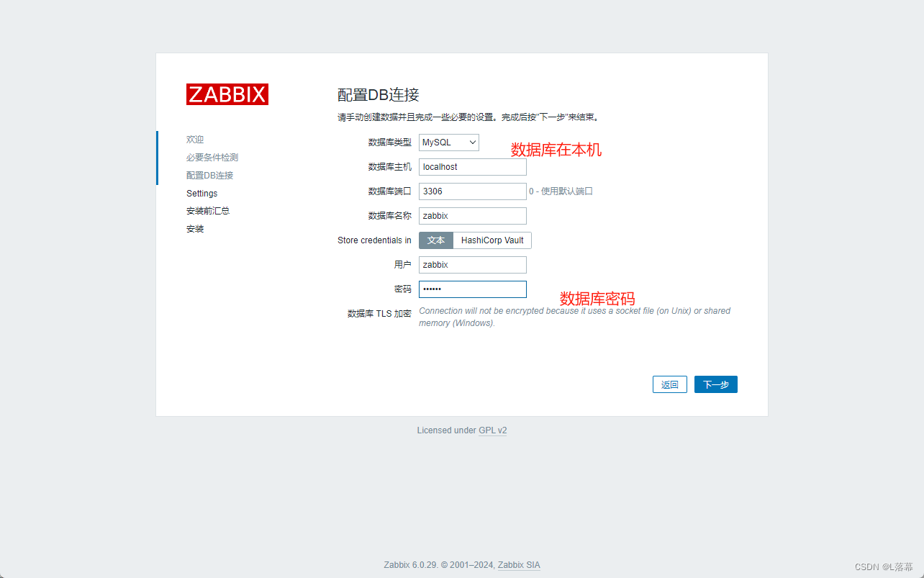
Task: Select 文本 credential storage option
Action: click(x=436, y=240)
